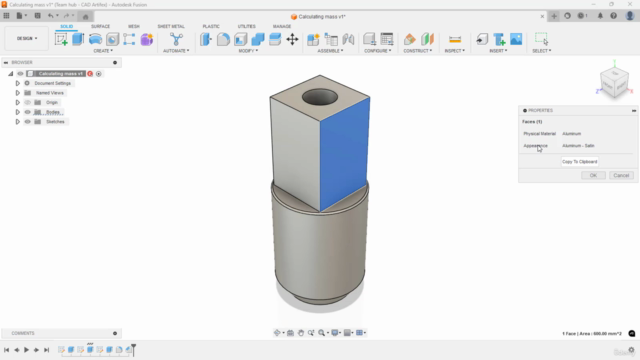The width and height of the screenshot is (640, 360).
Task: Switch to the MESH tab
Action: pos(133,26)
